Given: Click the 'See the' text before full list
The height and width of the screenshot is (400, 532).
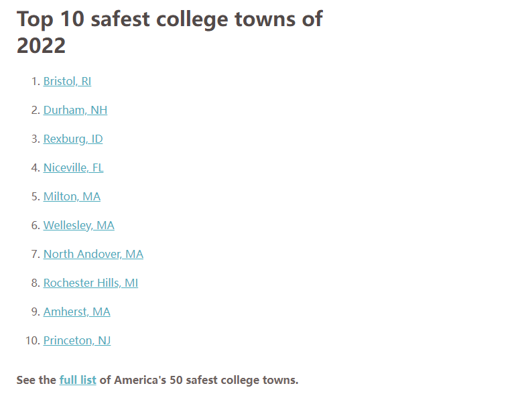Looking at the screenshot, I should click(36, 380).
